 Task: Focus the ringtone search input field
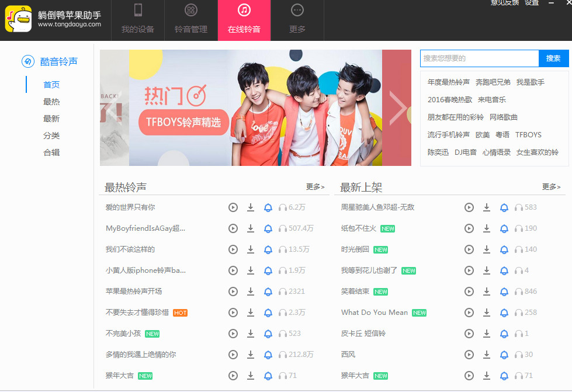tap(479, 58)
